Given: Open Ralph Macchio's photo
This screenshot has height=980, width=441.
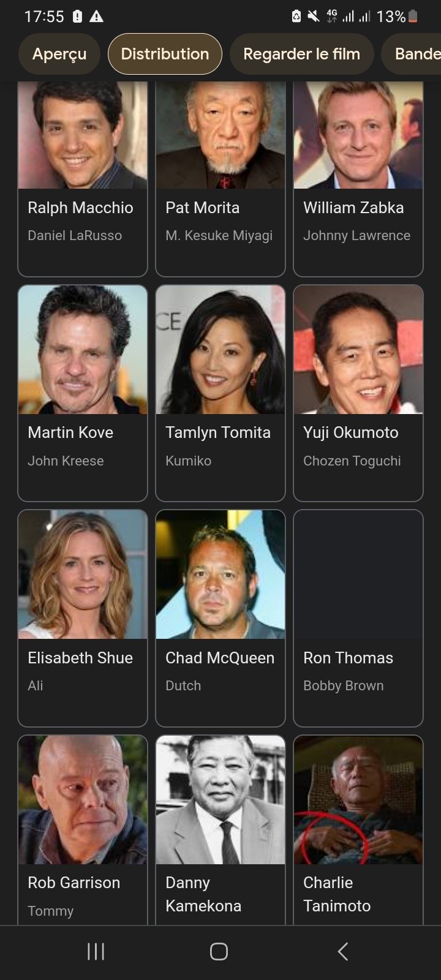Looking at the screenshot, I should pos(83,135).
